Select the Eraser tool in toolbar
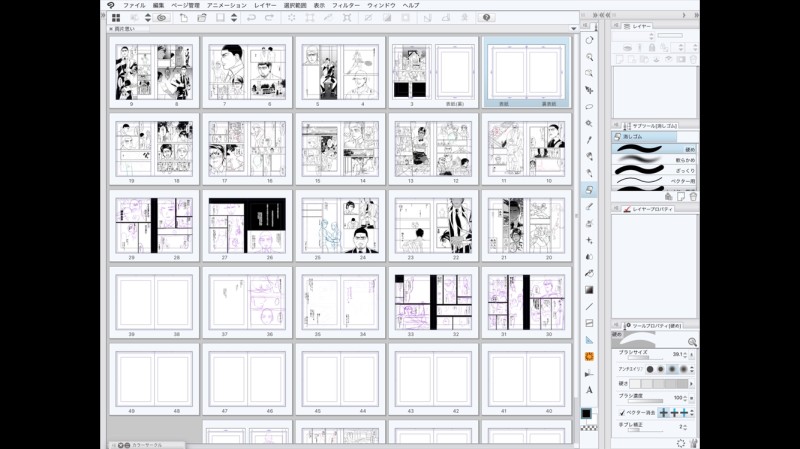Screen dimensions: 800x449 click(589, 190)
